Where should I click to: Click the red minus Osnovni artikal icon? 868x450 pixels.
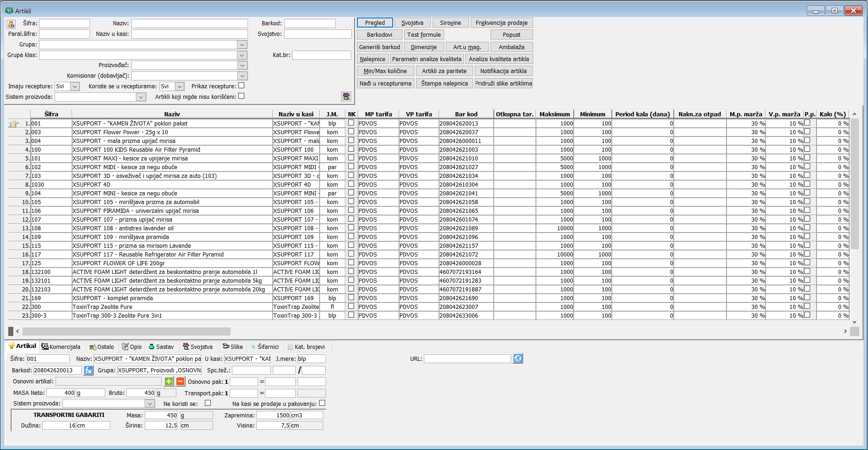click(180, 382)
